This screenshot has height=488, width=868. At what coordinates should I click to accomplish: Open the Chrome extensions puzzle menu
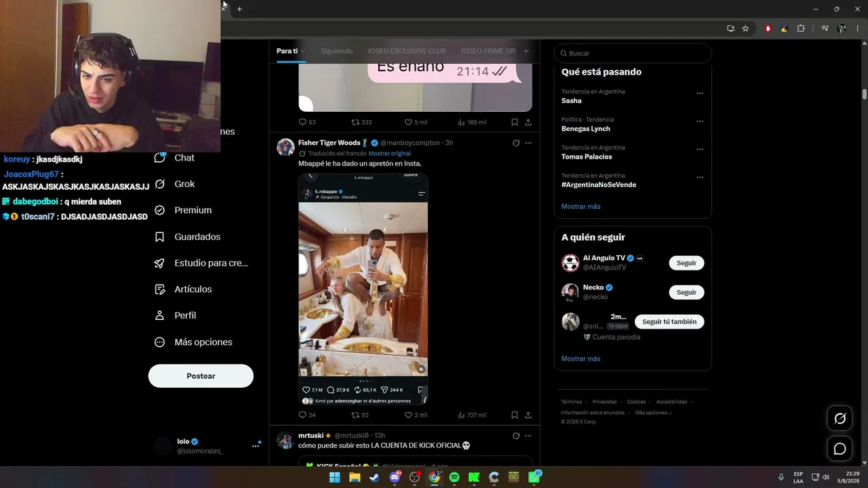pyautogui.click(x=801, y=28)
